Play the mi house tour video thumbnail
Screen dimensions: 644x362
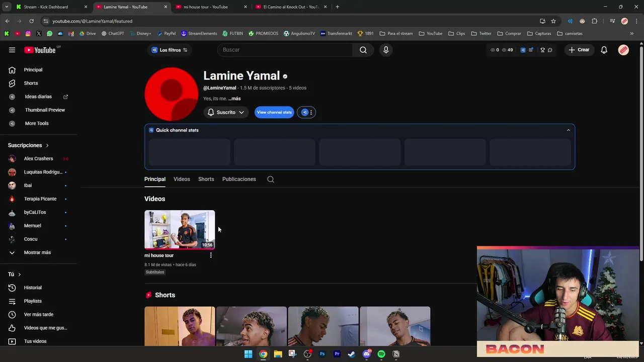click(x=180, y=230)
